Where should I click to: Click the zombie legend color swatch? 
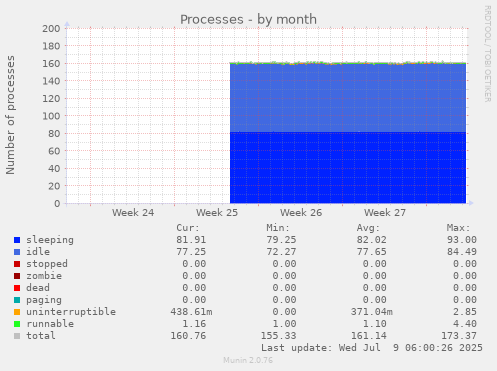pos(17,276)
